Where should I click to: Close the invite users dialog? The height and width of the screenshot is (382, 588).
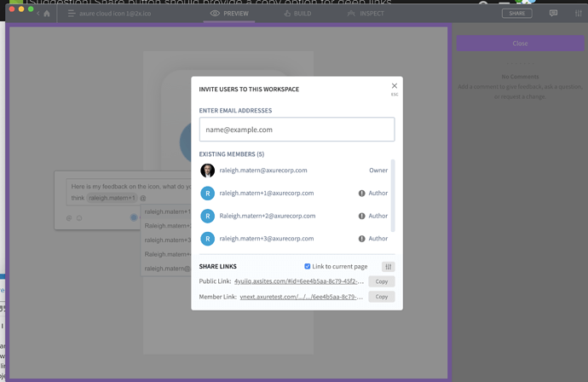coord(394,86)
